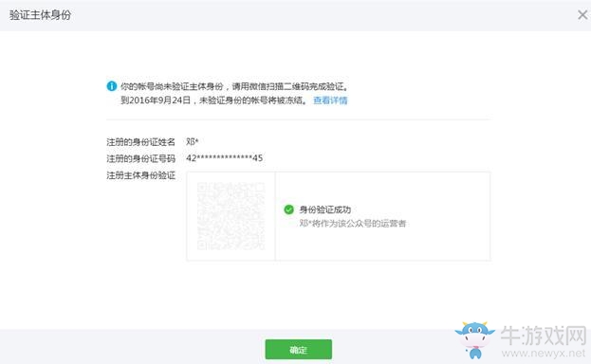Click the faded QR code image
Image resolution: width=591 pixels, height=364 pixels.
(231, 216)
